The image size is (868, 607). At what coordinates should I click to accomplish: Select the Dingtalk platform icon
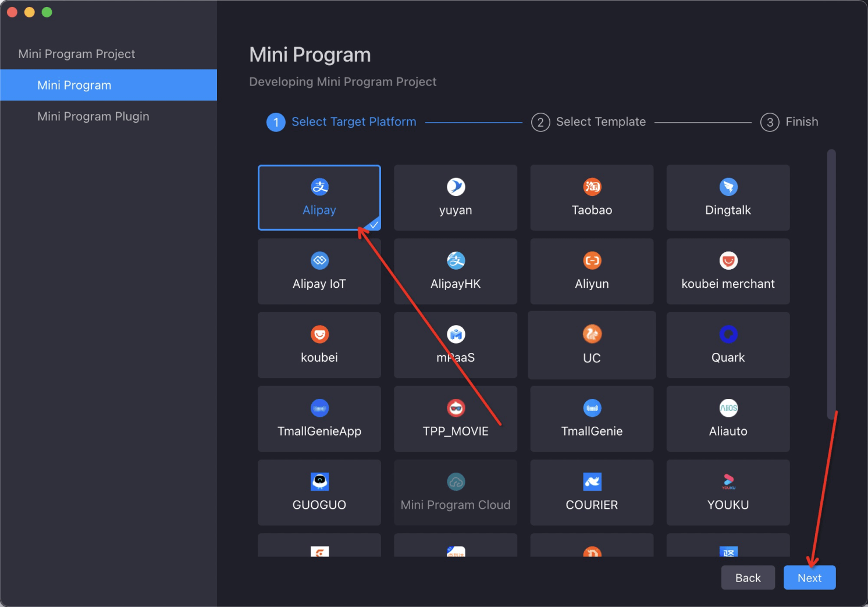point(728,187)
